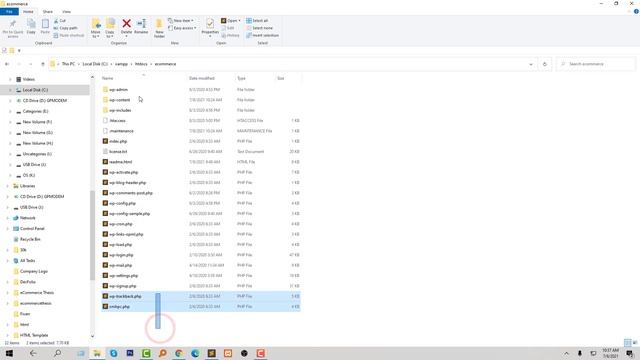Open the Easy access dropdown
This screenshot has width=640, height=360.
click(x=182, y=28)
